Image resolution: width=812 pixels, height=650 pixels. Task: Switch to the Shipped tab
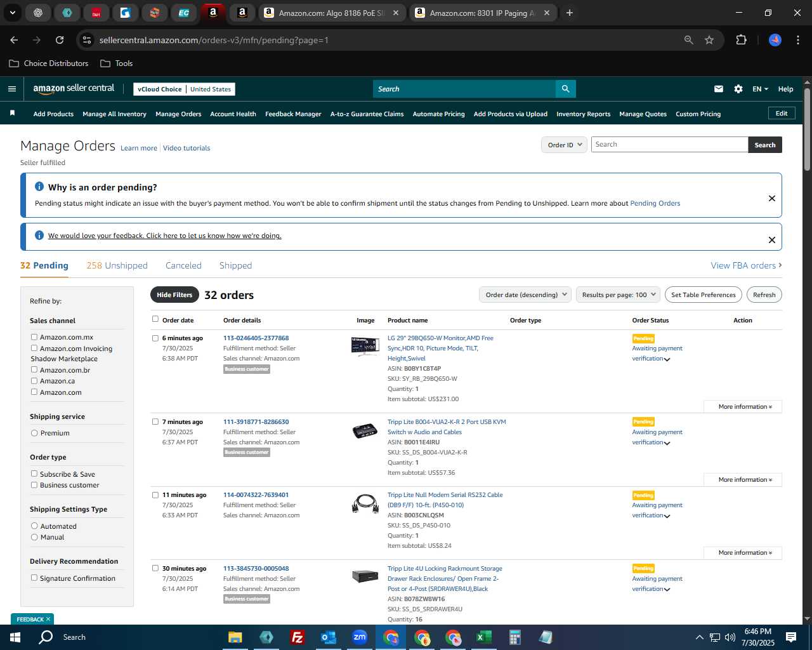point(235,265)
